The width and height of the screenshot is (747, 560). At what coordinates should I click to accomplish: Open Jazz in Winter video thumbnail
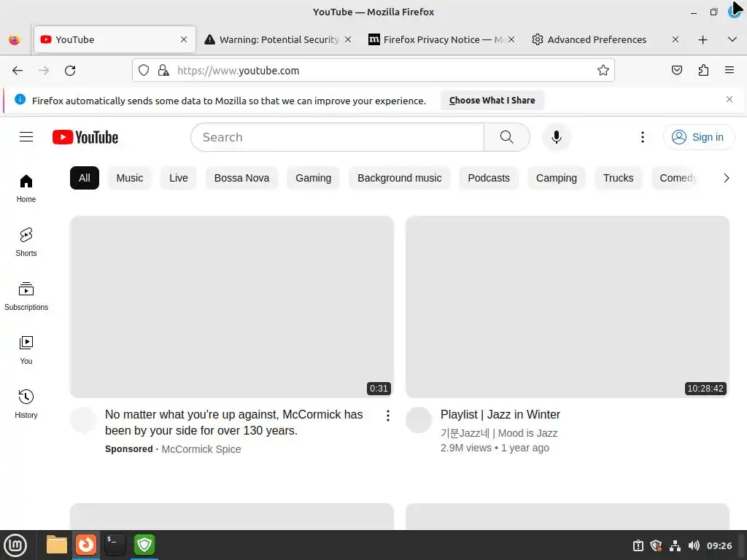pos(567,307)
